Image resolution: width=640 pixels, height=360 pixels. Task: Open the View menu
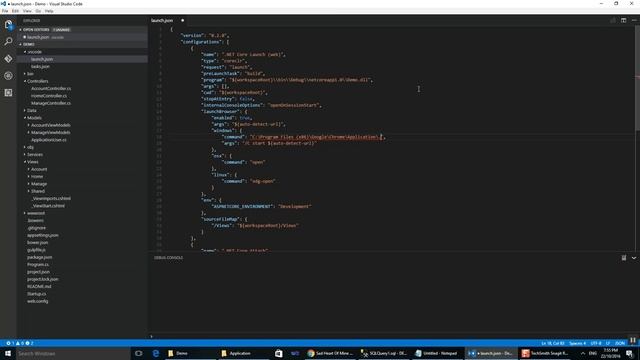click(x=27, y=11)
